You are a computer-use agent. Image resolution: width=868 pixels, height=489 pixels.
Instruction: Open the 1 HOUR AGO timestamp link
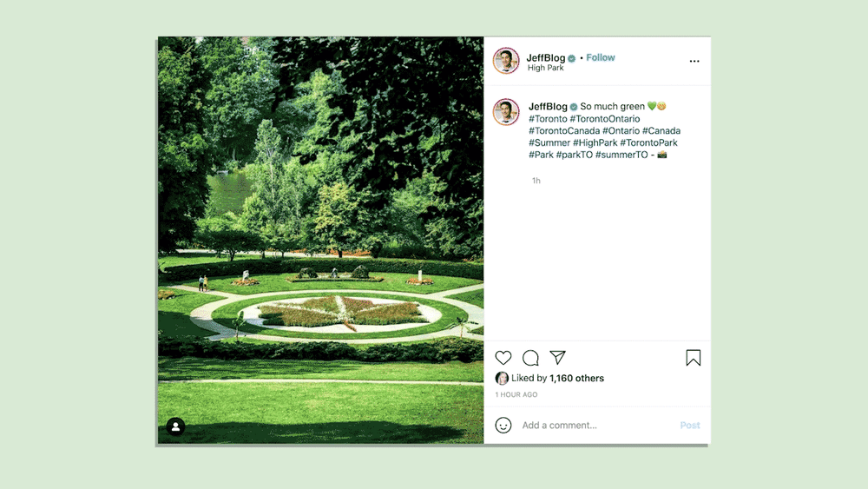(516, 395)
